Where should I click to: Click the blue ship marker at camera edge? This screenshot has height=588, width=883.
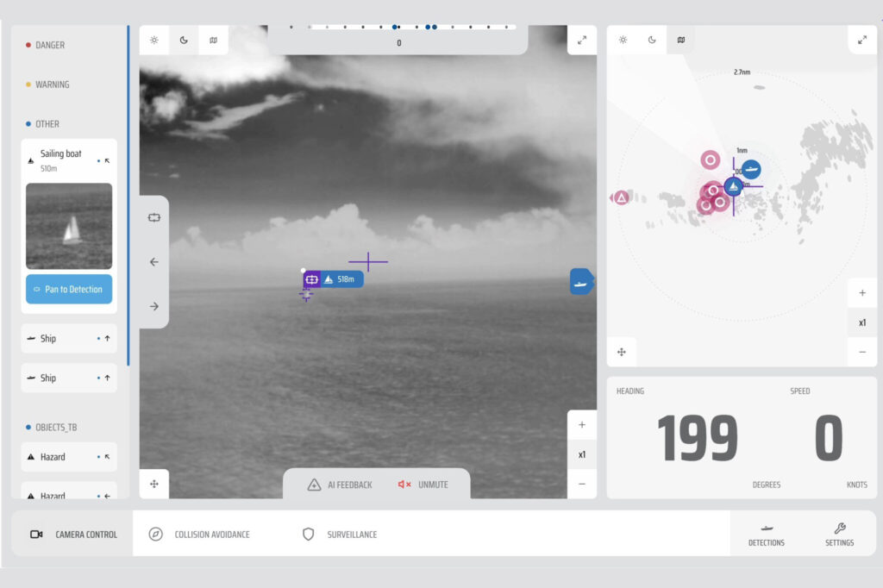pyautogui.click(x=581, y=281)
